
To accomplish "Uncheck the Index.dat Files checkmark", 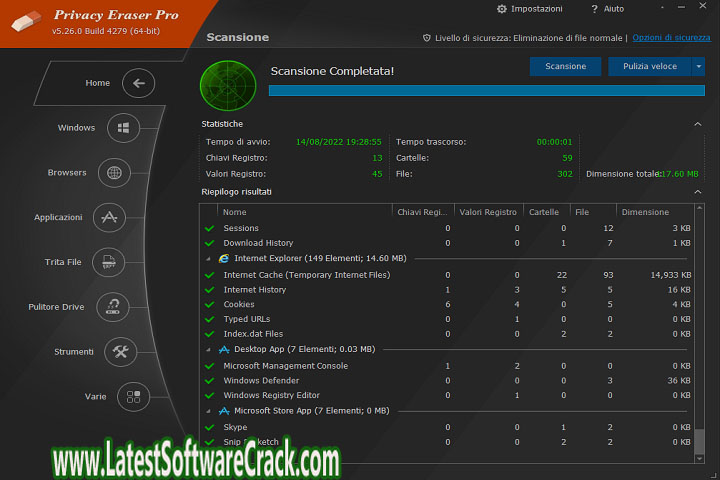I will tap(210, 334).
